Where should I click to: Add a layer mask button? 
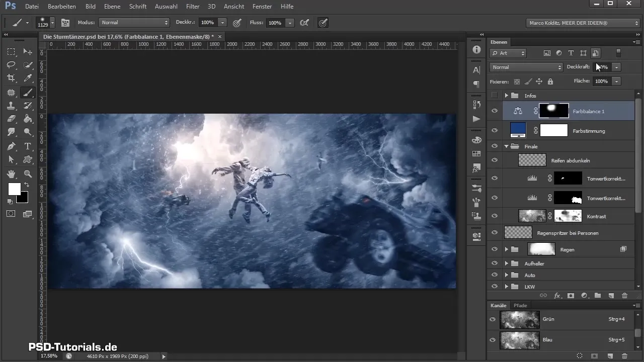pyautogui.click(x=571, y=296)
